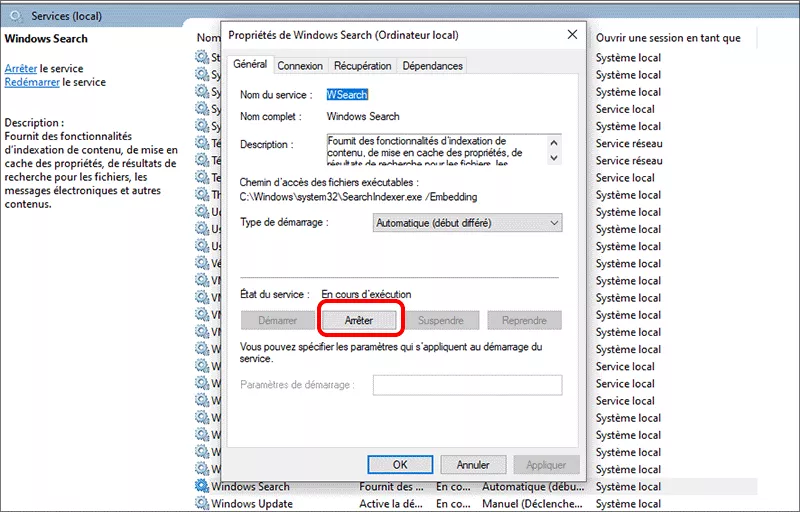Open the Type de démarrage dropdown
The width and height of the screenshot is (800, 512).
coord(466,223)
